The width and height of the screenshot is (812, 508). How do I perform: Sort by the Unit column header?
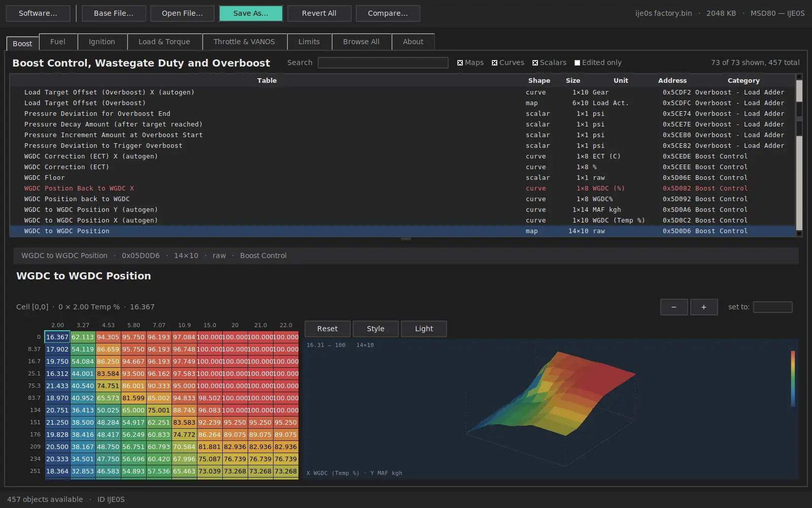click(x=621, y=80)
